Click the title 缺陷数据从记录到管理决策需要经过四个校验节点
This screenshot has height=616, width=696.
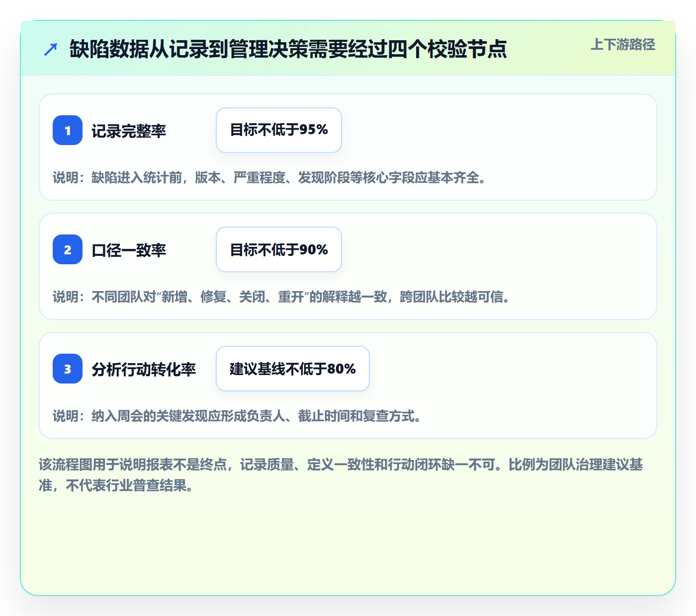point(288,49)
